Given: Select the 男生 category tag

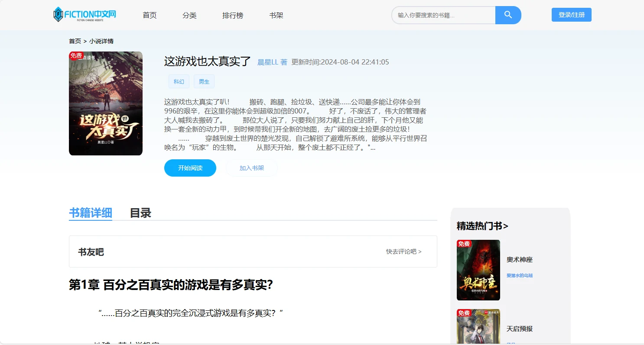Looking at the screenshot, I should coord(204,81).
